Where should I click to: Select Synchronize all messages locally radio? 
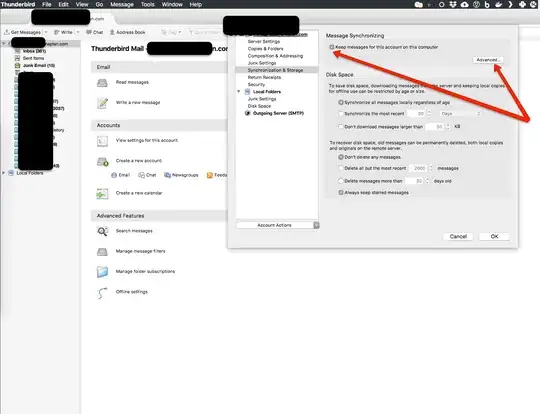pos(341,102)
